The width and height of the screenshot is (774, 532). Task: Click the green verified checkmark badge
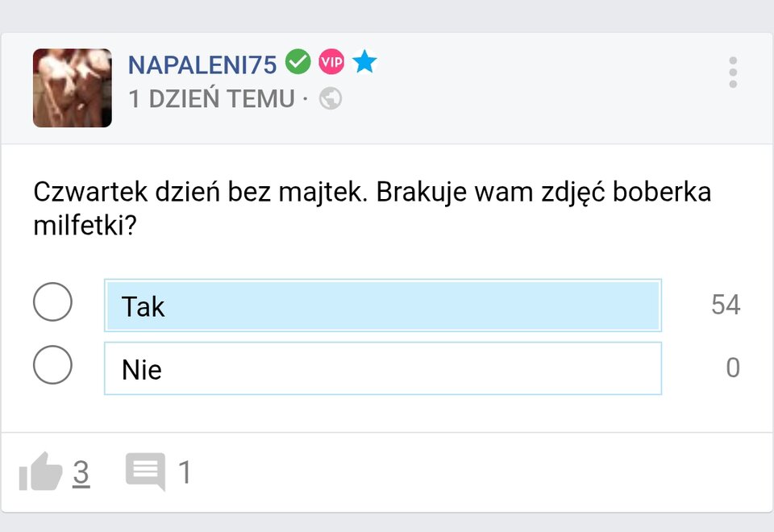(x=298, y=61)
